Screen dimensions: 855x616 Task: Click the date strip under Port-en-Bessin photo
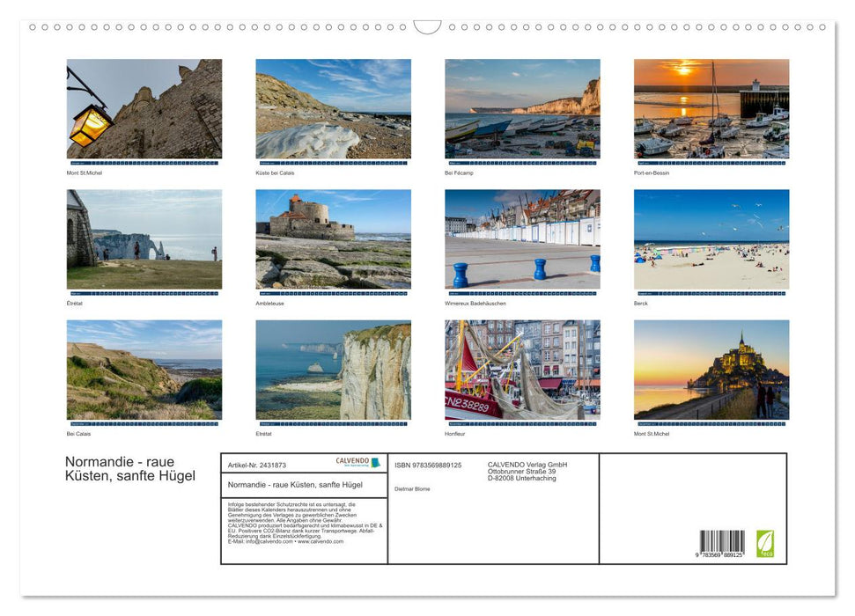pos(711,163)
